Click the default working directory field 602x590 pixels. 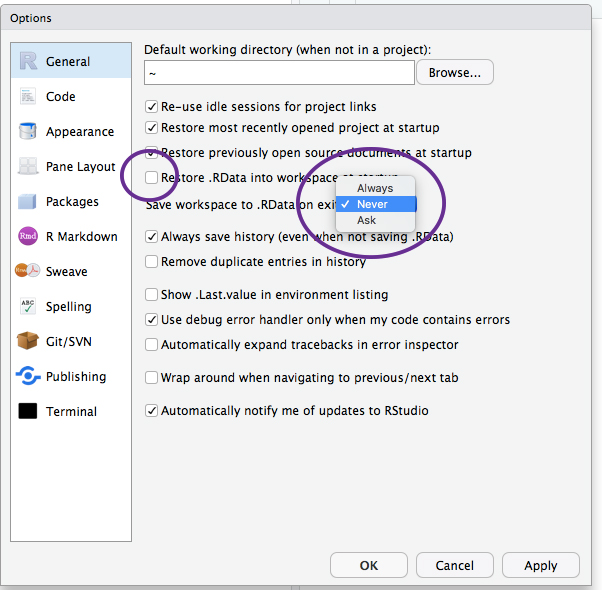[x=279, y=73]
